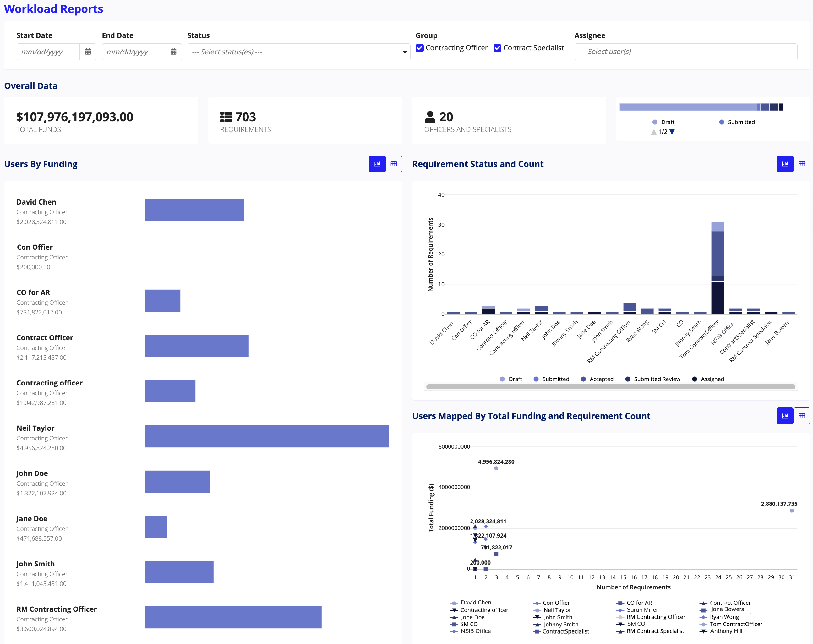This screenshot has width=813, height=644.
Task: Click Neil Taylor's funding bar
Action: [267, 436]
